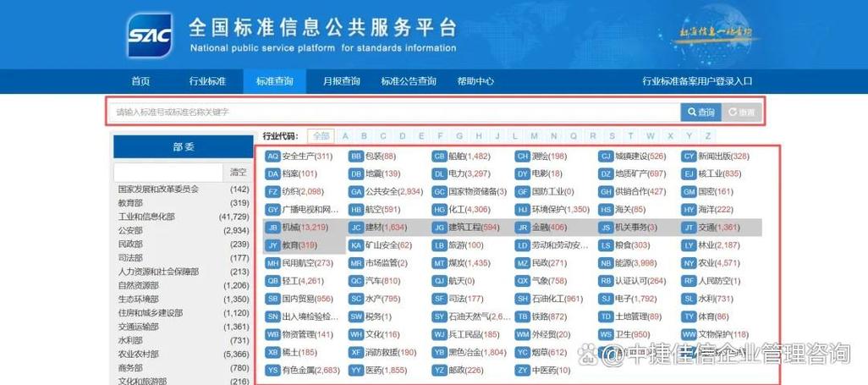868x385 pixels.
Task: Focus the 部委 filter input box
Action: point(168,173)
